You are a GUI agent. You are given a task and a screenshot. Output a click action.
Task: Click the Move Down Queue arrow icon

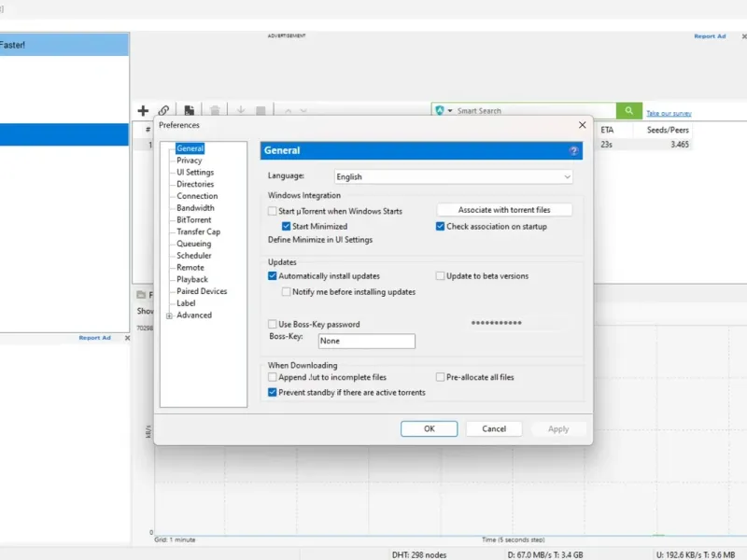(303, 111)
